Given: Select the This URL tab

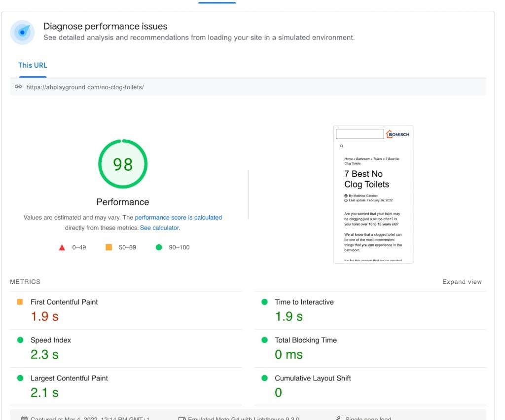Looking at the screenshot, I should (33, 65).
